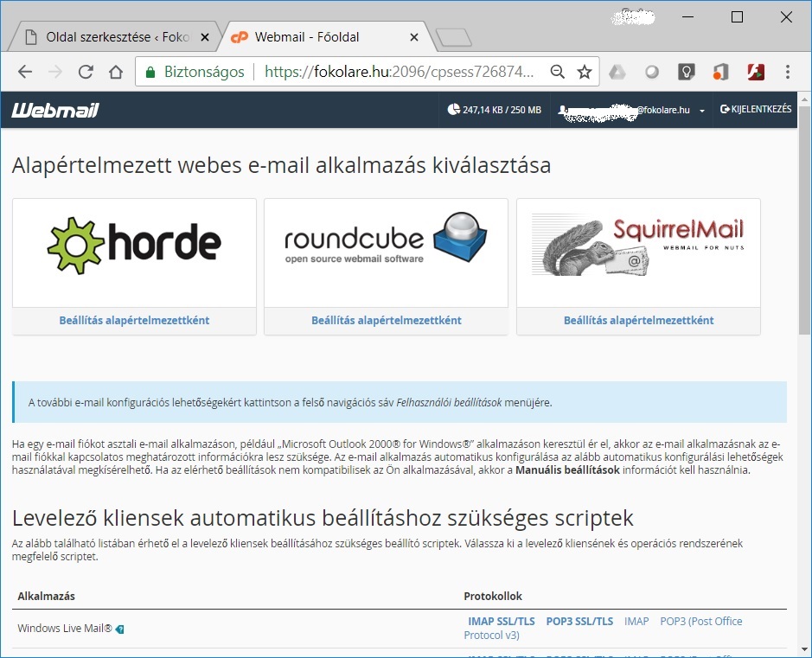Image resolution: width=812 pixels, height=658 pixels.
Task: Click the scrollbar up arrow
Action: coord(804,99)
